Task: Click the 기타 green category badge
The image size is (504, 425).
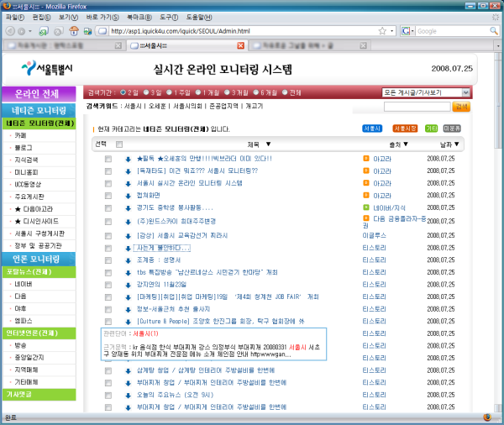Action: 432,129
